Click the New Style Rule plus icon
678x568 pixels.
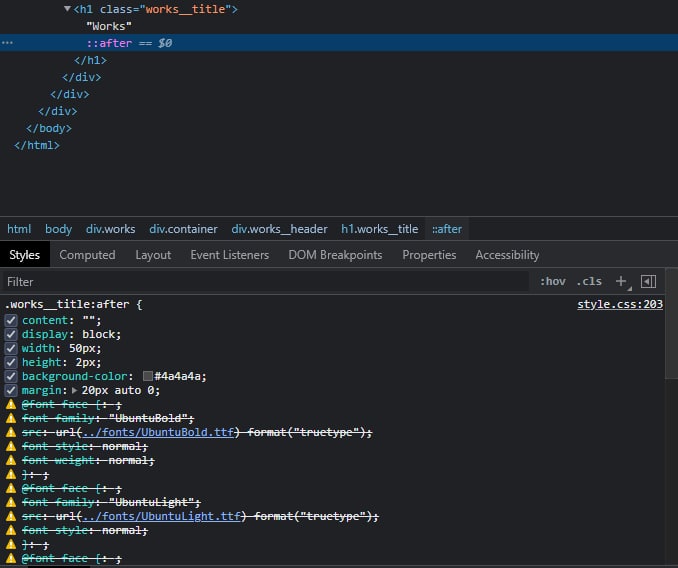click(x=621, y=282)
